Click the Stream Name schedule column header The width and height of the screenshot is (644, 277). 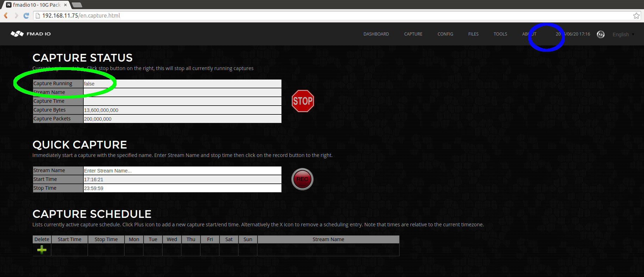328,239
